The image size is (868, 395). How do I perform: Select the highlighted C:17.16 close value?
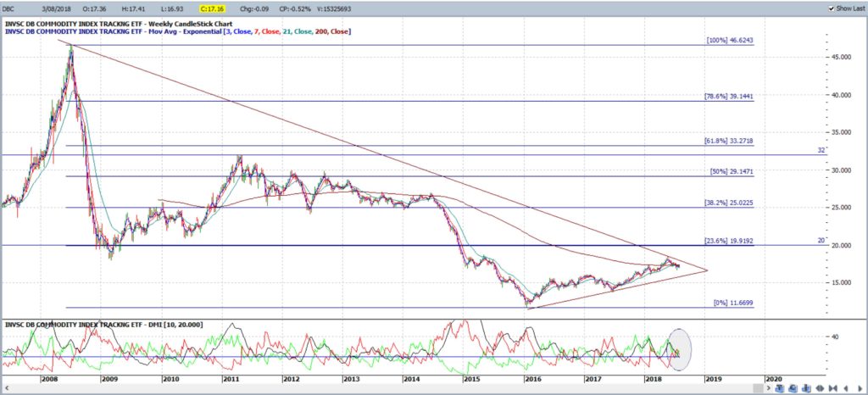click(x=211, y=9)
